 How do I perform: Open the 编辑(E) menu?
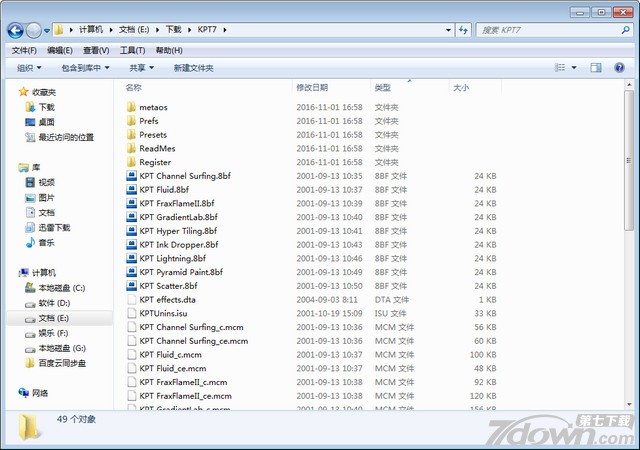60,50
